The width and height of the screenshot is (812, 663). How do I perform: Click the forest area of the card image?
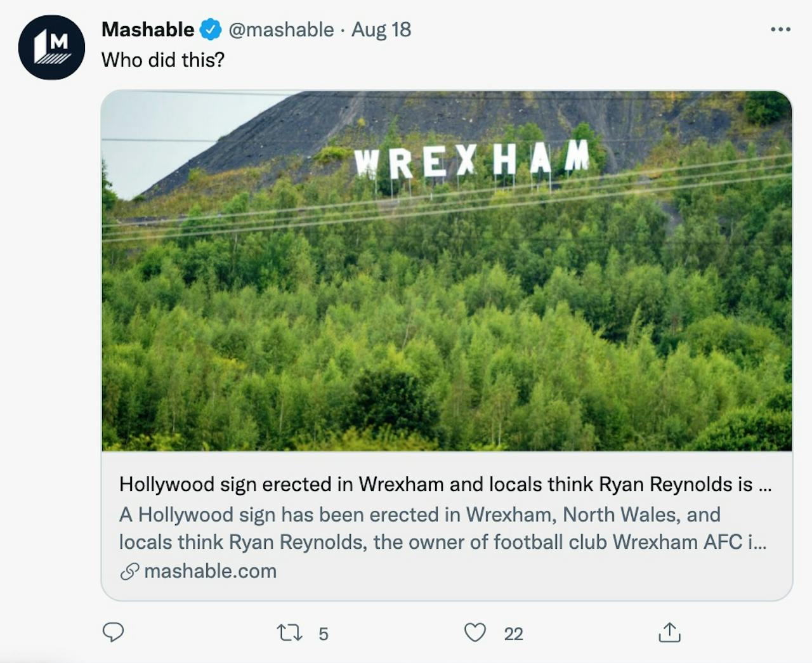pyautogui.click(x=447, y=330)
